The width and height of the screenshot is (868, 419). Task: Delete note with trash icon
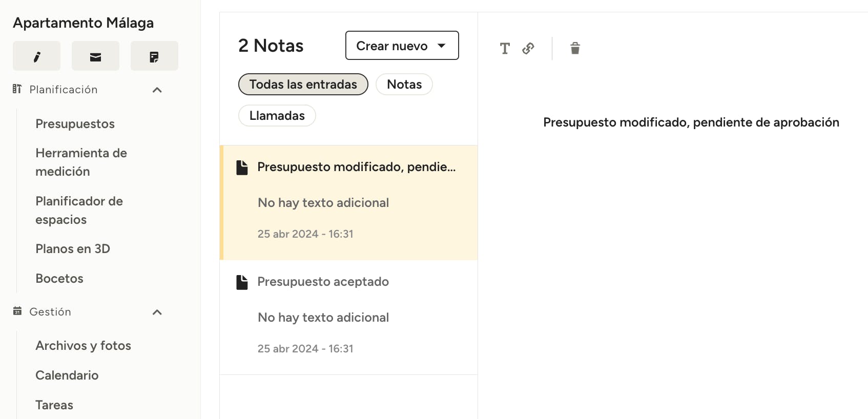point(575,48)
